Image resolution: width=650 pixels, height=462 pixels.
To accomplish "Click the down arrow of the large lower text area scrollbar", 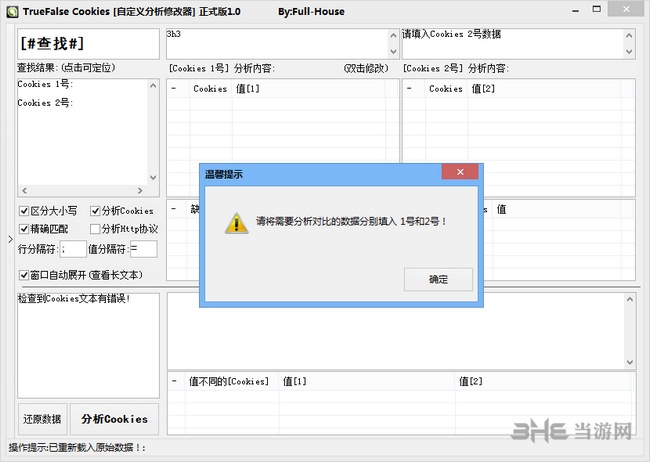I will 630,362.
